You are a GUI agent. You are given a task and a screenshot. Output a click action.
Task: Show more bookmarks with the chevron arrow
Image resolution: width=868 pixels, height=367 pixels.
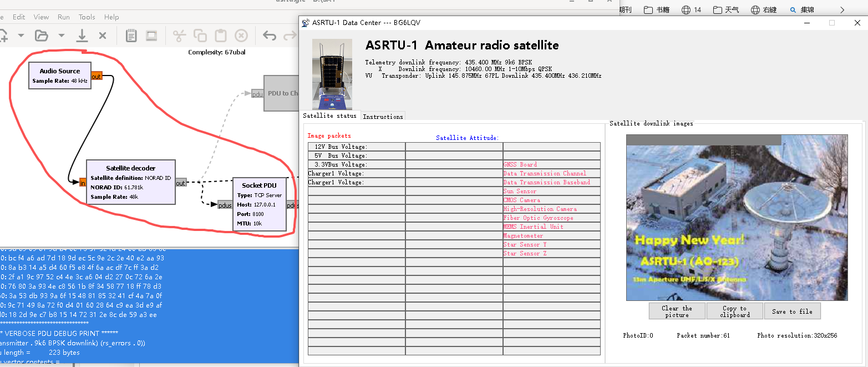[x=842, y=10]
